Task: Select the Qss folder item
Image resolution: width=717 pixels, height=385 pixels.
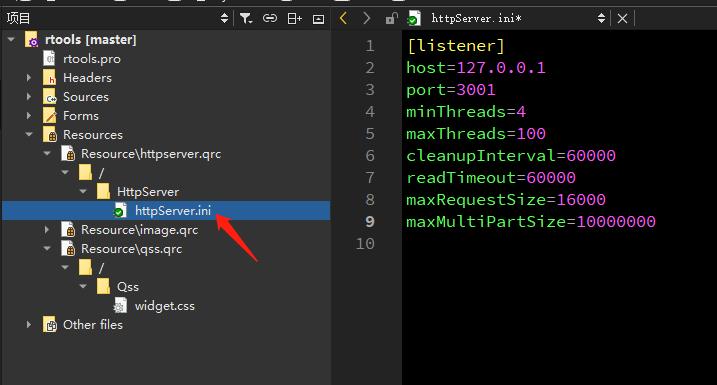Action: click(128, 287)
